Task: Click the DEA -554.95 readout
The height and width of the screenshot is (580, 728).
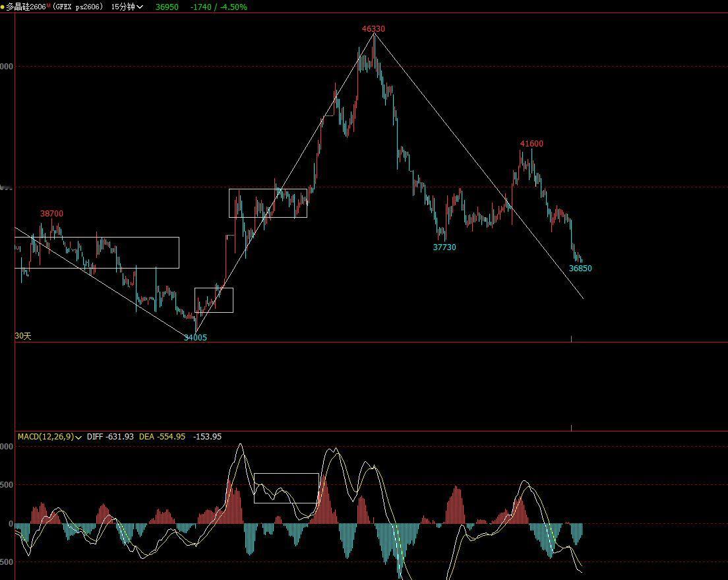Action: [162, 437]
